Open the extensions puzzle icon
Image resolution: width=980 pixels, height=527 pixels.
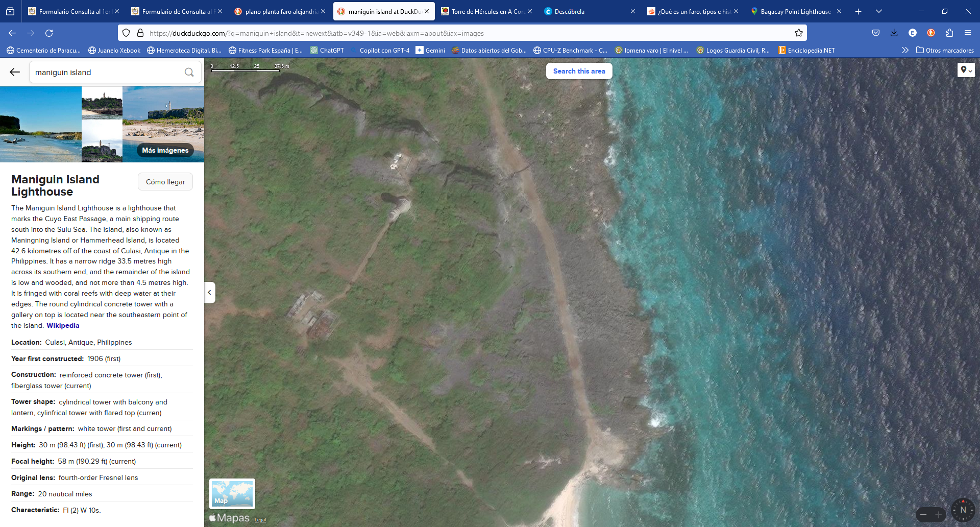949,33
